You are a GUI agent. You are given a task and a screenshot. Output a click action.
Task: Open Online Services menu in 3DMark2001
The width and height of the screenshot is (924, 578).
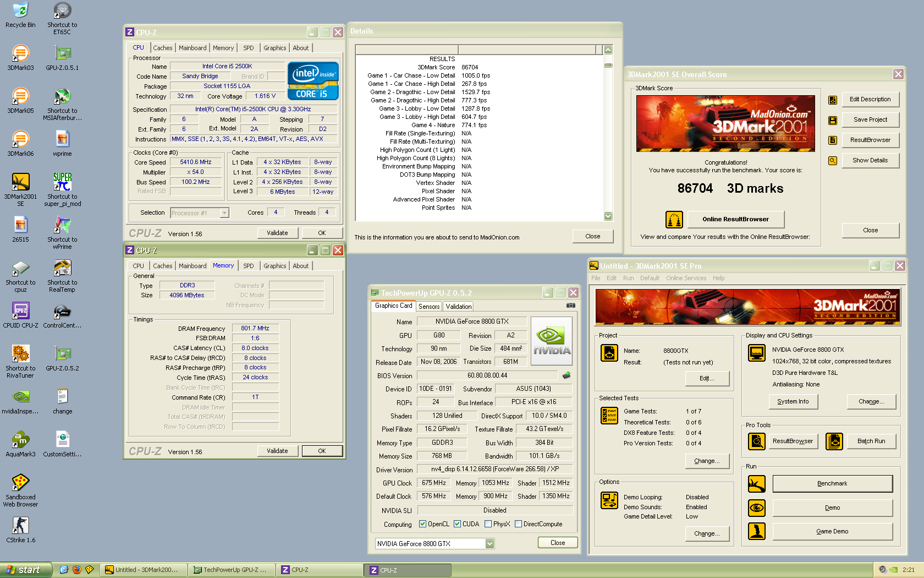tap(686, 278)
